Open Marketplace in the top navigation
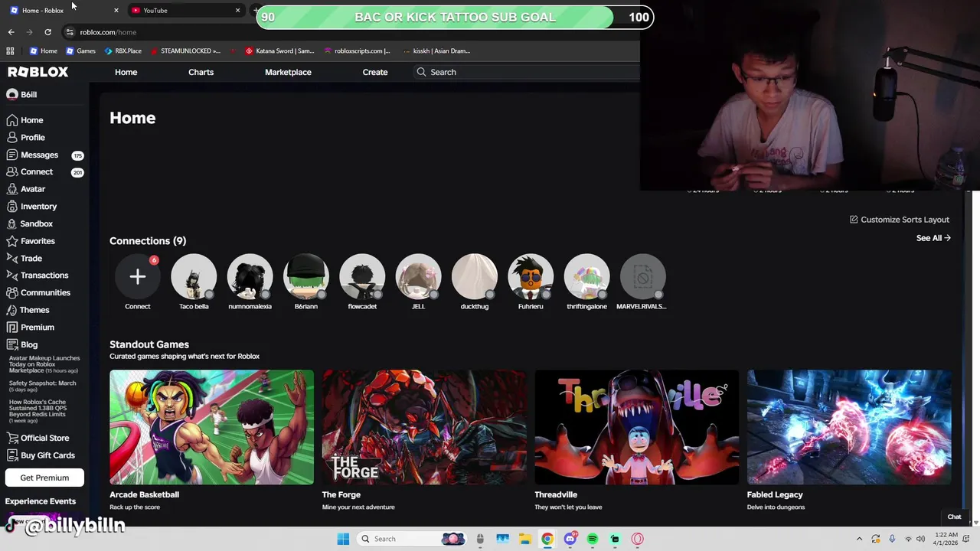Screen dimensions: 980x551 click(288, 72)
